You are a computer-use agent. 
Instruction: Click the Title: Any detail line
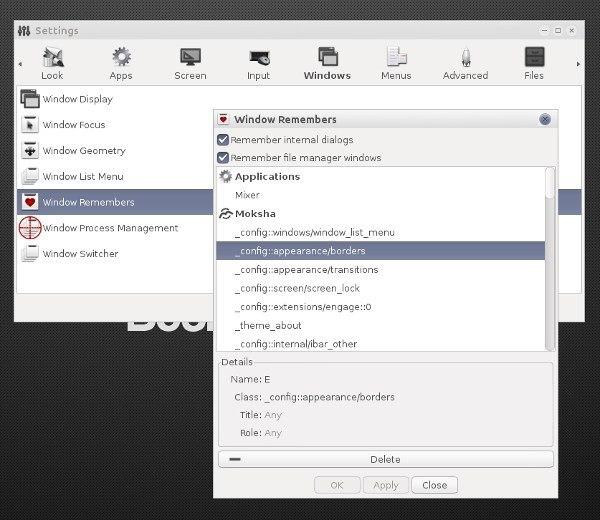point(261,415)
